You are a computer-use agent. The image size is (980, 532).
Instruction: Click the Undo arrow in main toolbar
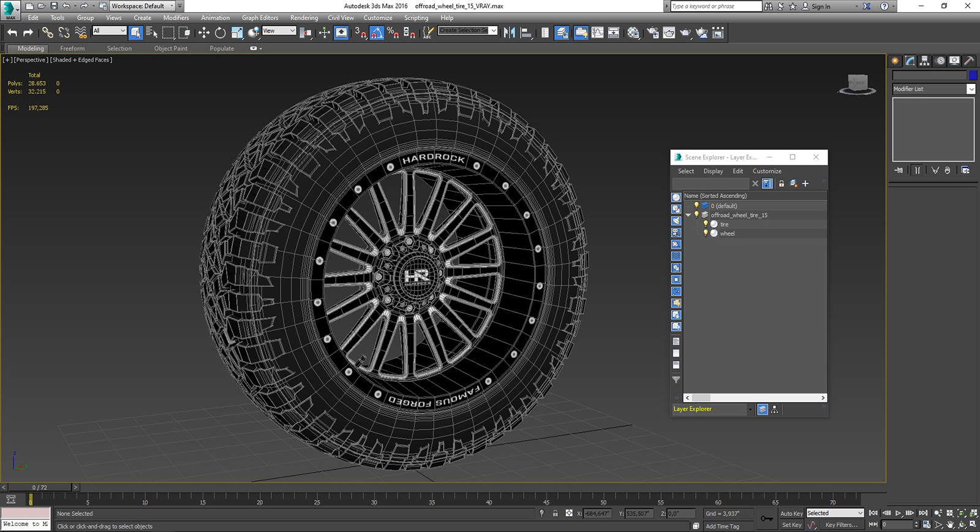[12, 32]
